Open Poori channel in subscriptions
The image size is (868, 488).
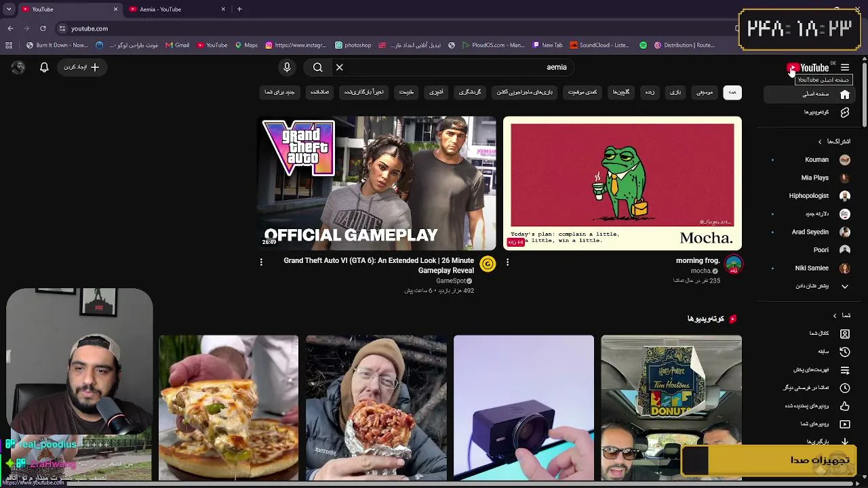coord(809,250)
